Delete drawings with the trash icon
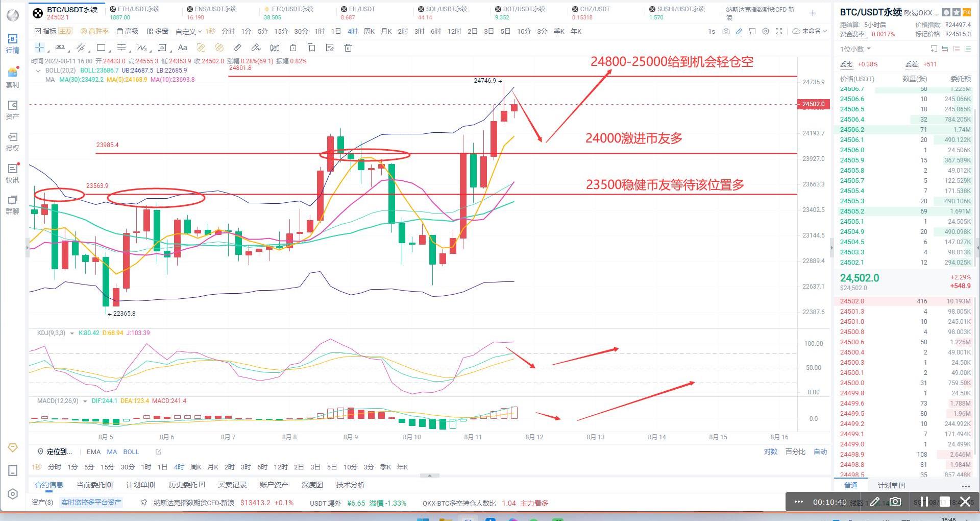Screen dimensions: 980x521 click(x=348, y=48)
